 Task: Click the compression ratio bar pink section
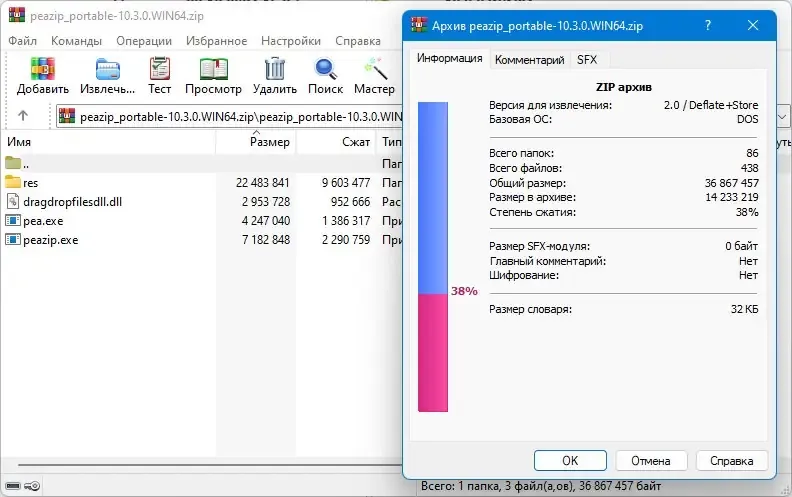[433, 353]
